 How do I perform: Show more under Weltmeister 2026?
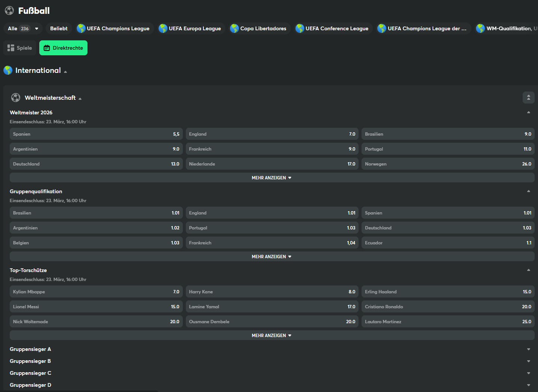tap(272, 178)
